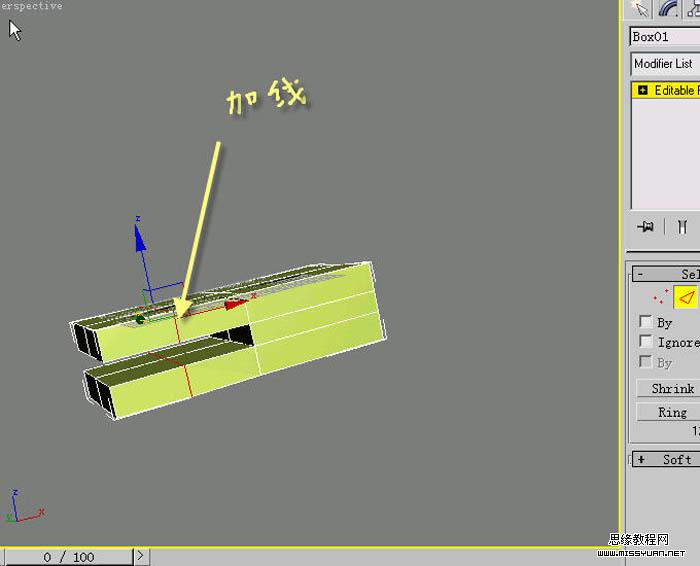The width and height of the screenshot is (700, 566).
Task: Open the Hierarchy panel tab icon
Action: click(x=693, y=9)
